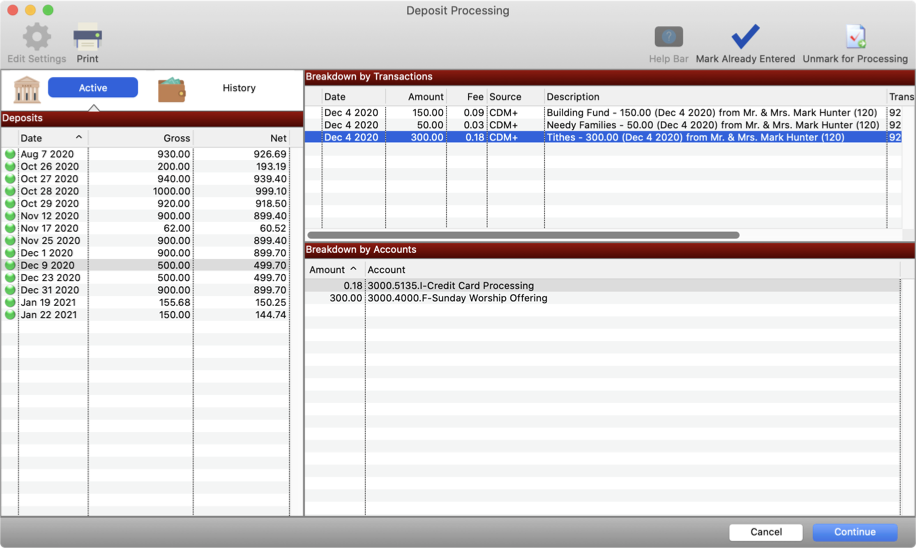
Task: Switch to the Active tab
Action: point(93,88)
